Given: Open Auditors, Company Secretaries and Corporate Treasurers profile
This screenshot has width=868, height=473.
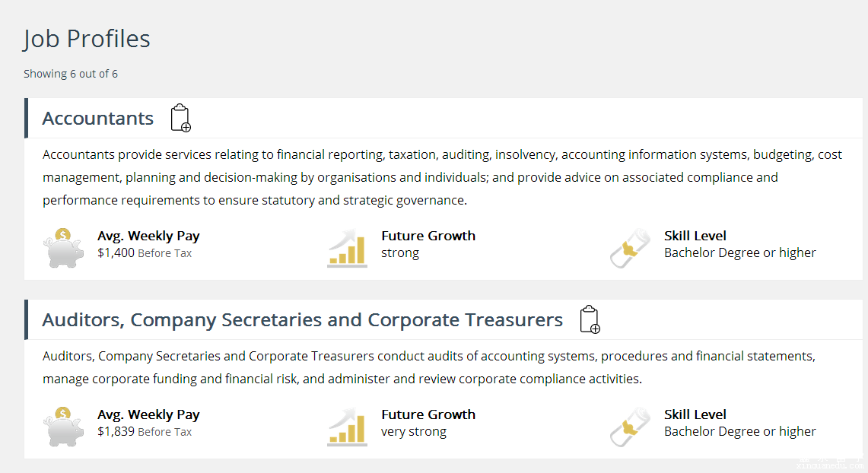Looking at the screenshot, I should click(302, 320).
